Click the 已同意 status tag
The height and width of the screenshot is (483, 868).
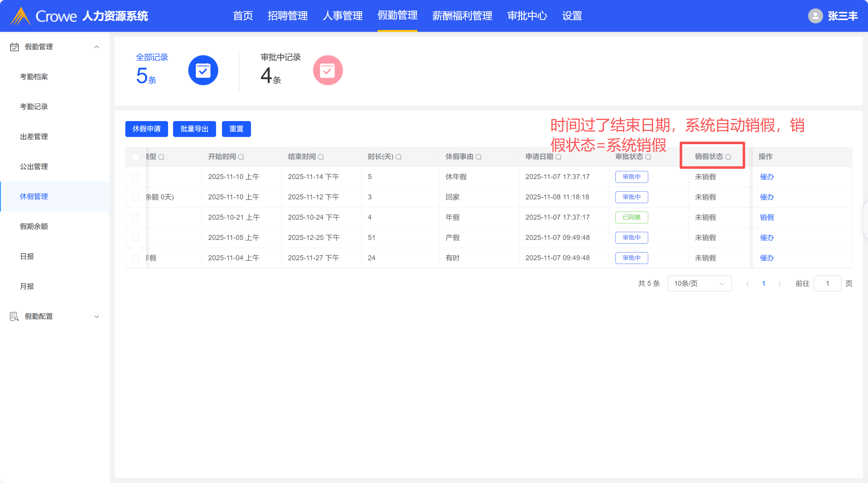click(631, 217)
